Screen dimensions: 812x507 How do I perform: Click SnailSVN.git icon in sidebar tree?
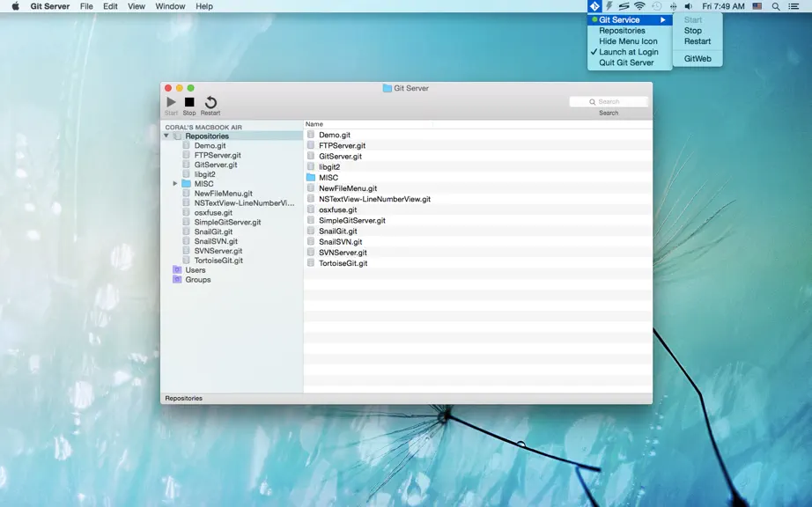tap(186, 241)
